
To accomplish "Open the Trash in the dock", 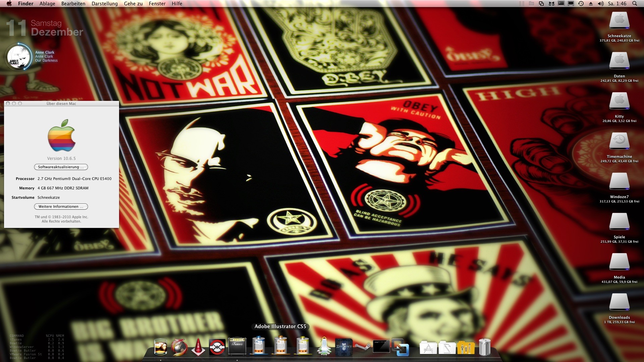I will (x=484, y=347).
